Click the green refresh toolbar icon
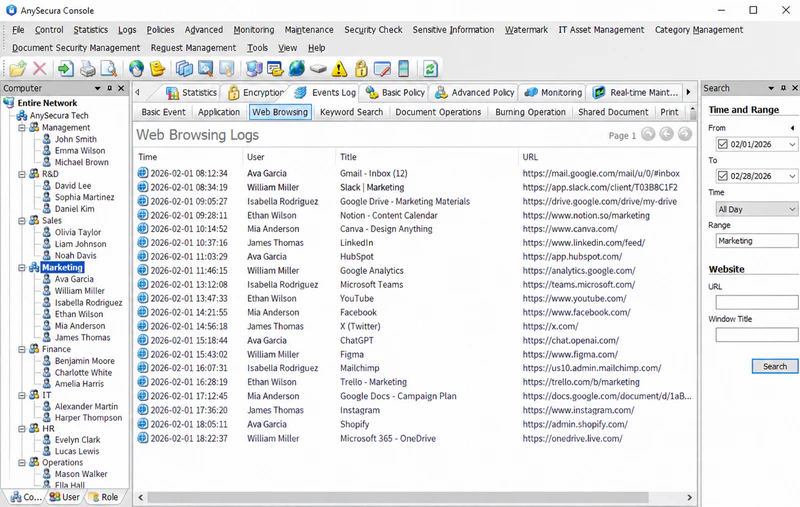This screenshot has height=507, width=800. (x=430, y=68)
